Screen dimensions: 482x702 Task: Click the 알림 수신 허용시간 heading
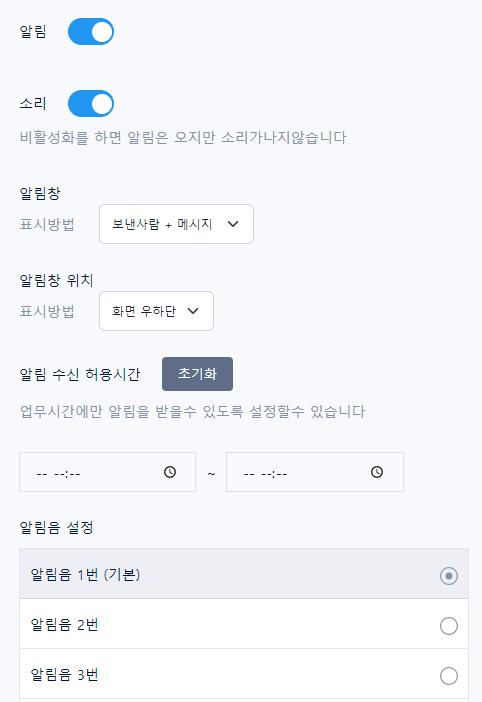[80, 374]
